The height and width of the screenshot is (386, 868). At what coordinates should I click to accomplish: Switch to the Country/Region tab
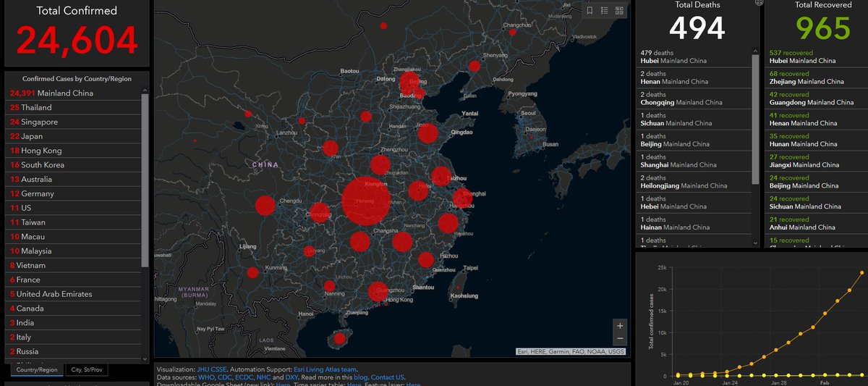click(36, 369)
